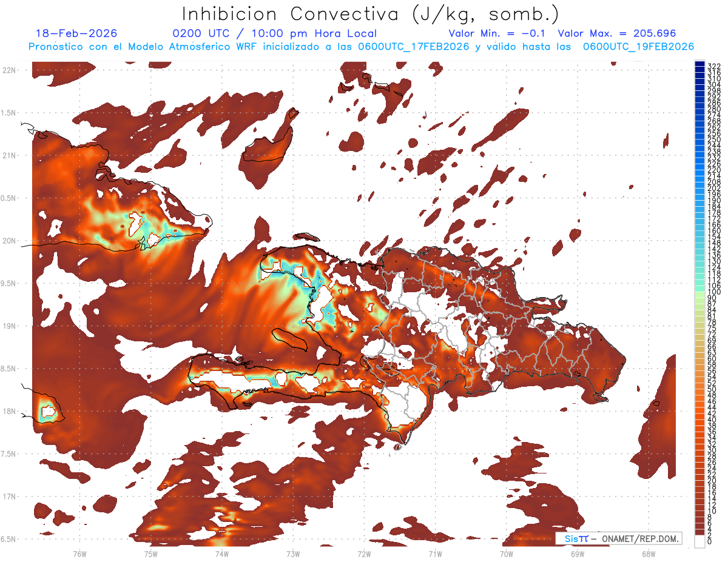Click the "20N" latitude label
This screenshot has width=728, height=562.
9,241
